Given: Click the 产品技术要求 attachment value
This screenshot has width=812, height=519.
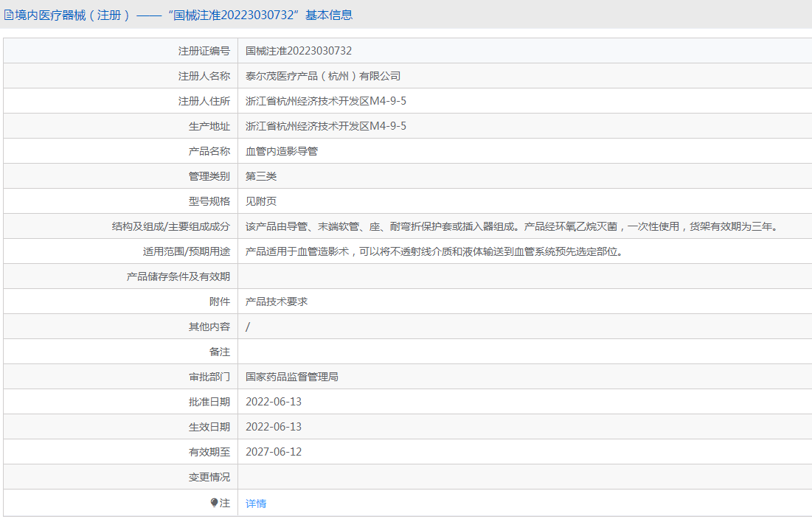Looking at the screenshot, I should coord(277,302).
